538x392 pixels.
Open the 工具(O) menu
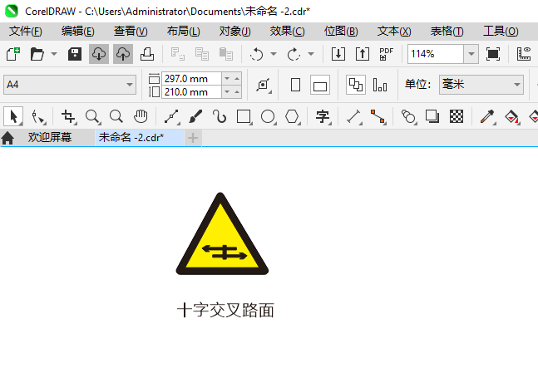pos(501,32)
